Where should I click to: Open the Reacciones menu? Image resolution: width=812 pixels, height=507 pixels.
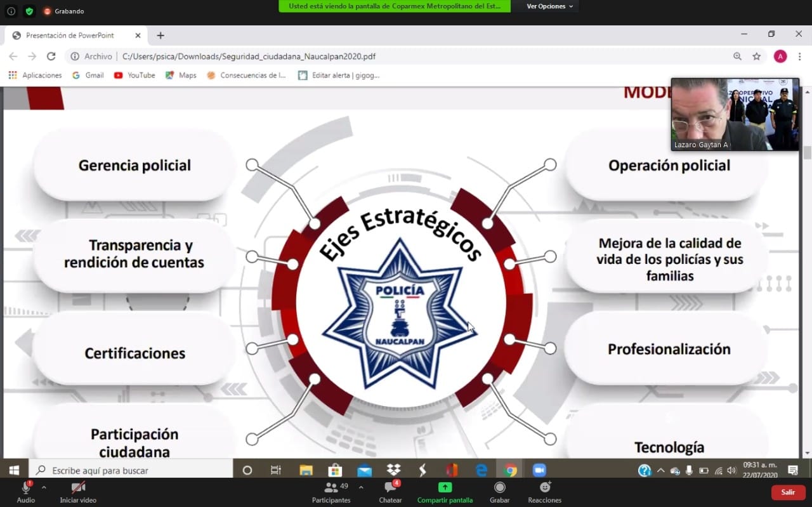(544, 491)
